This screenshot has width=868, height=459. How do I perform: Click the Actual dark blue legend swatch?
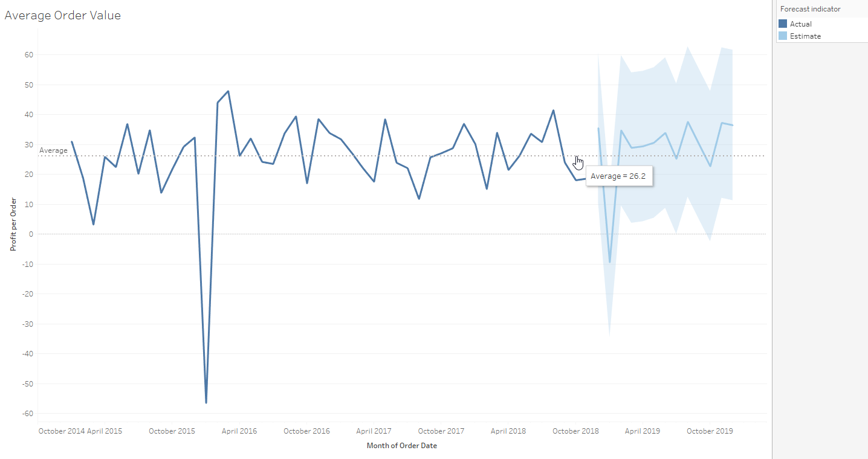783,24
